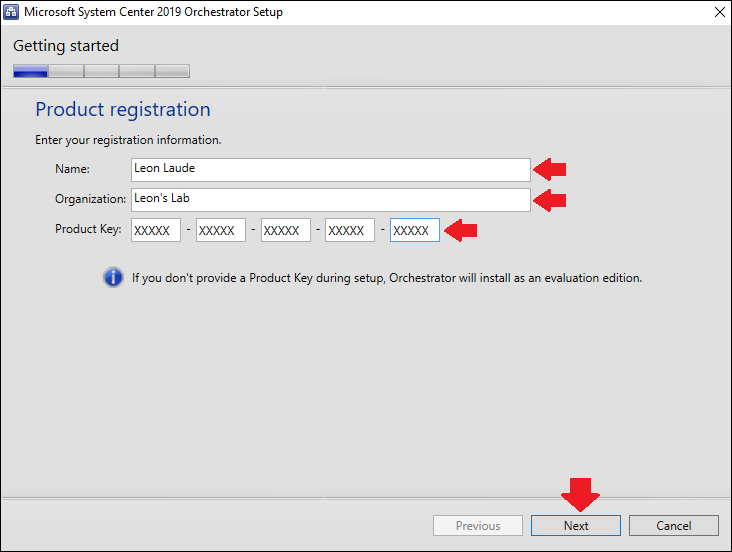
Task: Click the Product registration heading
Action: tap(123, 110)
